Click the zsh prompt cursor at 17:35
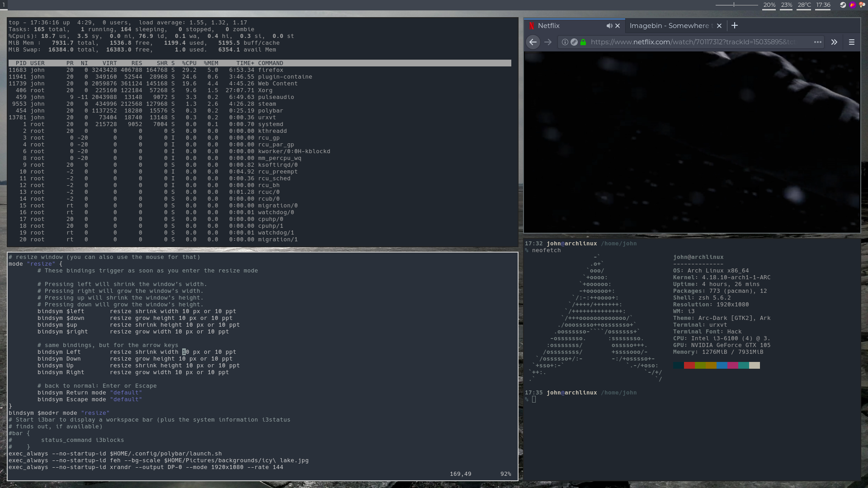Viewport: 868px width, 488px height. pyautogui.click(x=534, y=399)
